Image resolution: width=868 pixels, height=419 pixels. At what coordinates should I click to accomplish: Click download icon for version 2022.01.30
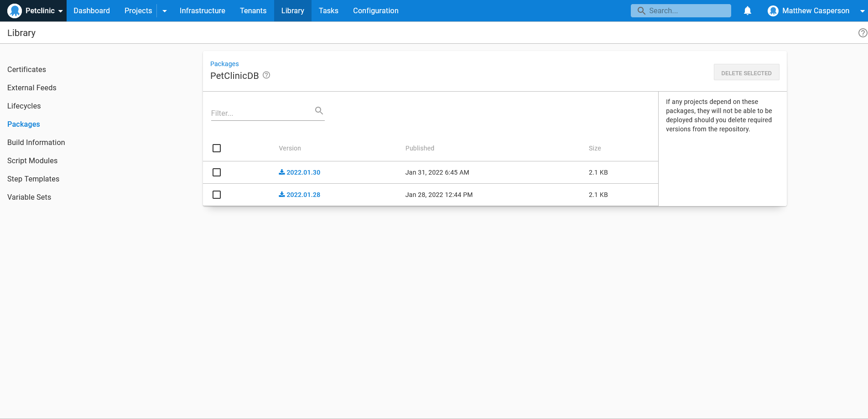coord(282,172)
